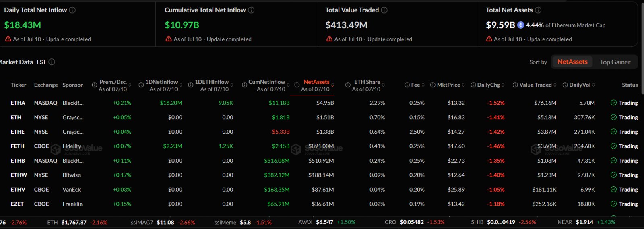The width and height of the screenshot is (644, 229).
Task: Click info icon beside Fee header
Action: coord(407,85)
